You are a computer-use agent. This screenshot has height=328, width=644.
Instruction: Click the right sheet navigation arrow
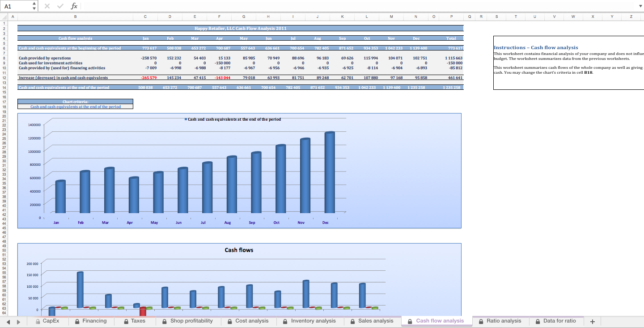point(18,321)
